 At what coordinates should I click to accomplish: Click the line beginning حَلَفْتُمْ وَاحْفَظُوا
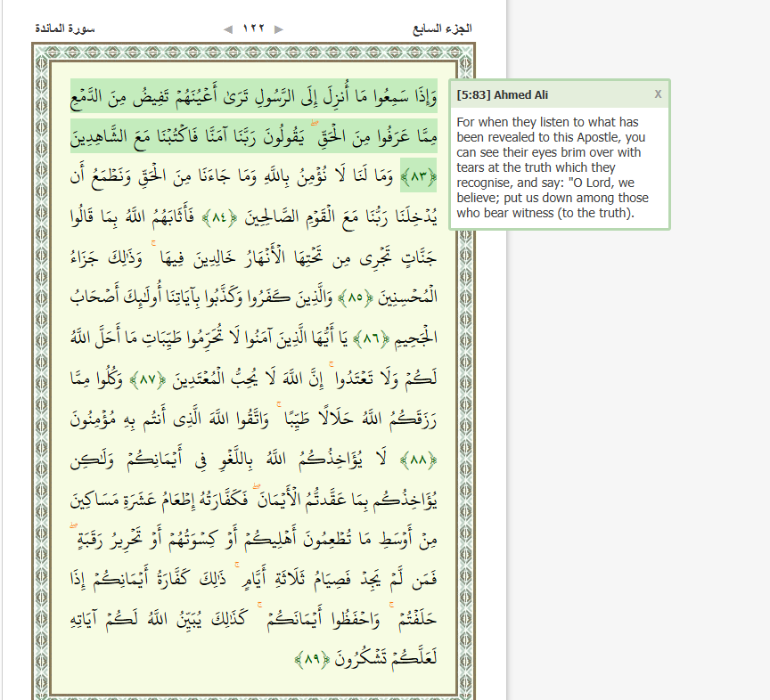254,619
